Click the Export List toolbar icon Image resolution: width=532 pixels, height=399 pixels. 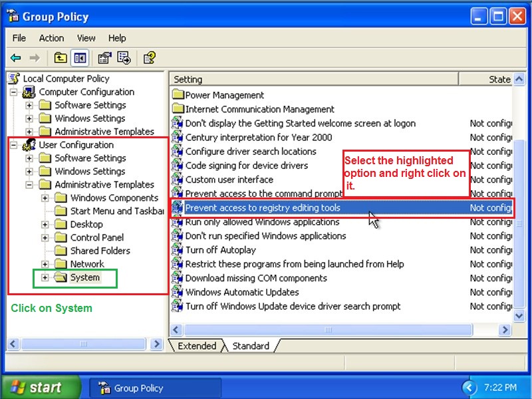click(x=124, y=58)
